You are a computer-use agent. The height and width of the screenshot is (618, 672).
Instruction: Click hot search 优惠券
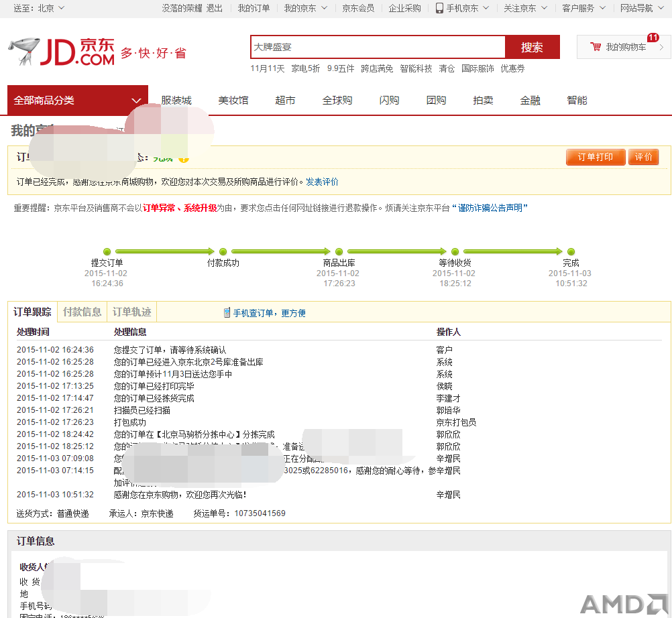pos(512,68)
